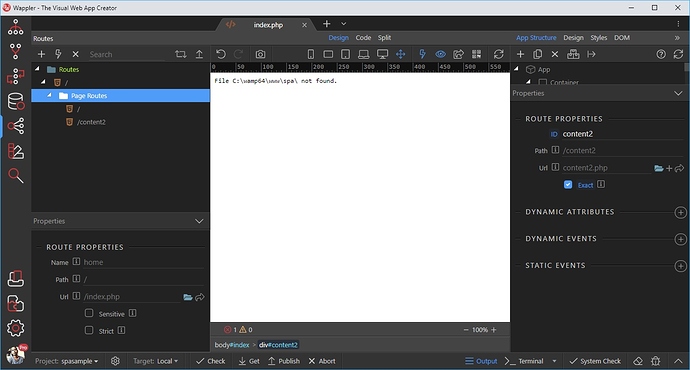Enable the Strict checkbox
The width and height of the screenshot is (690, 370).
pos(89,330)
